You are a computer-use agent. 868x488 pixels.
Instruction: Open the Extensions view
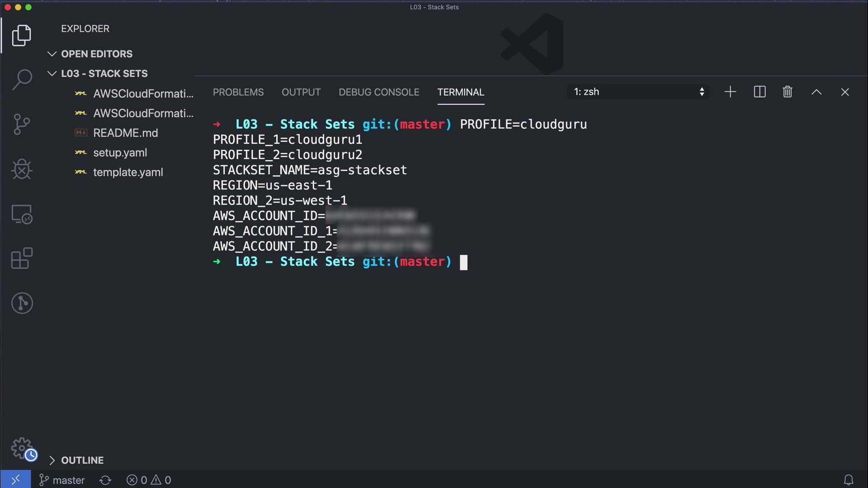(22, 258)
